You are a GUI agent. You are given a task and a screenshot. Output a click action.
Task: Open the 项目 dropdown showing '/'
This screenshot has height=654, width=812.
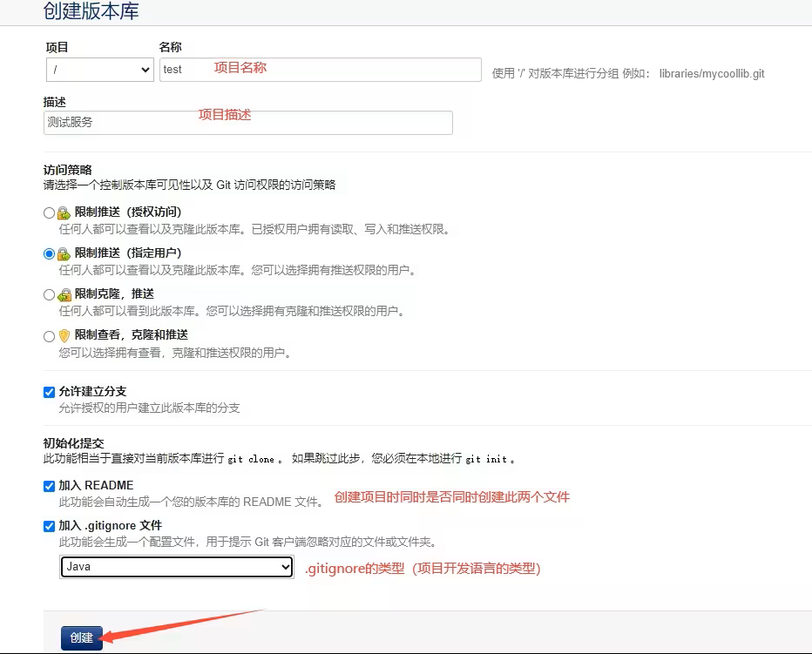click(x=99, y=70)
